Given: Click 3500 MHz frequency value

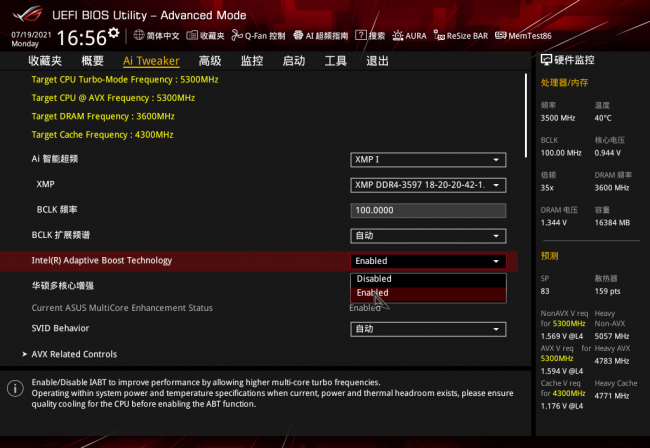Looking at the screenshot, I should point(558,118).
